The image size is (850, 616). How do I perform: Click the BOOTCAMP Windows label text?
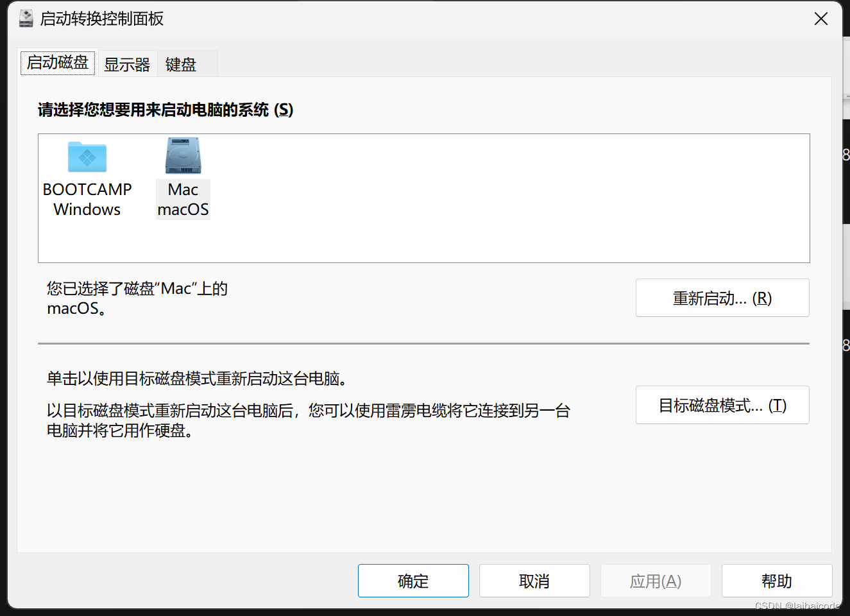[x=87, y=199]
